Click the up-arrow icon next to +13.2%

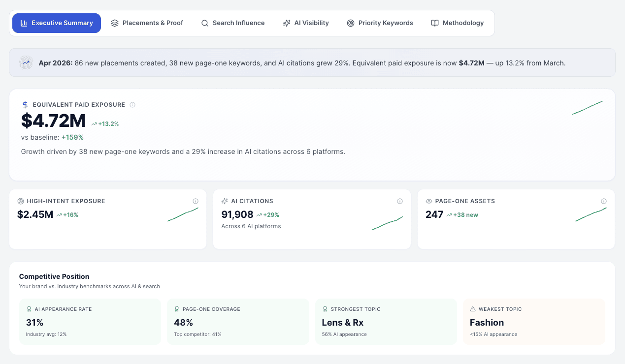click(x=94, y=124)
